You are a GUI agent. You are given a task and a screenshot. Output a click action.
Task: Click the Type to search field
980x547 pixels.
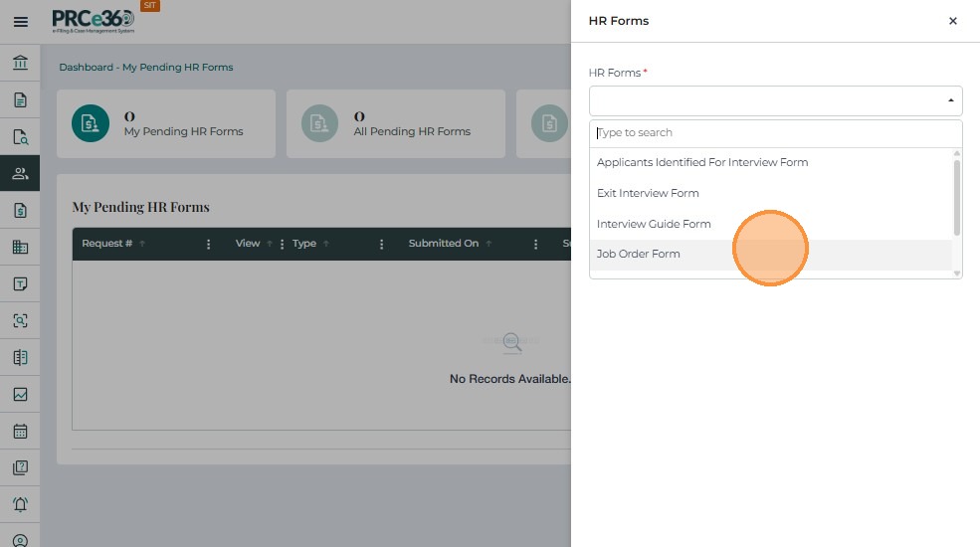tap(776, 133)
